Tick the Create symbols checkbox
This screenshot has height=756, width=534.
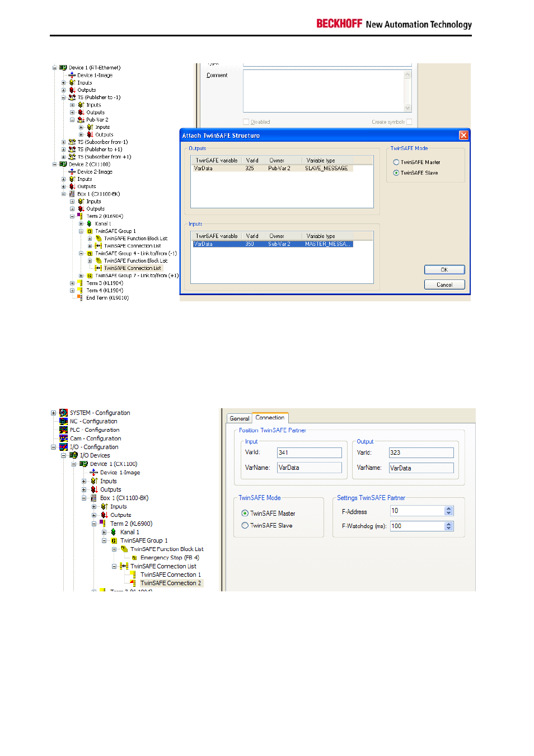click(409, 122)
